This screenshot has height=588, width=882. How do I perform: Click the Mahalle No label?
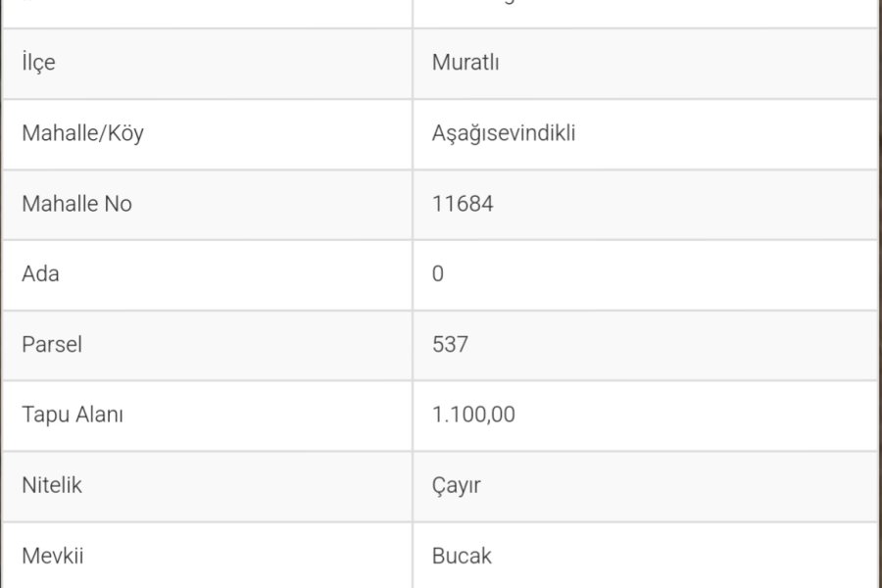[x=77, y=204]
